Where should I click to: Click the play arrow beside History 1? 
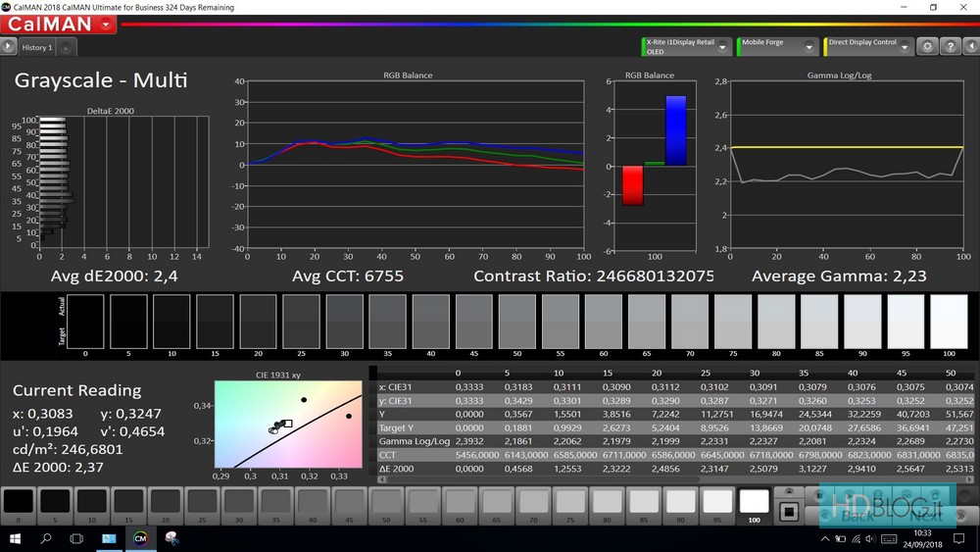(9, 46)
